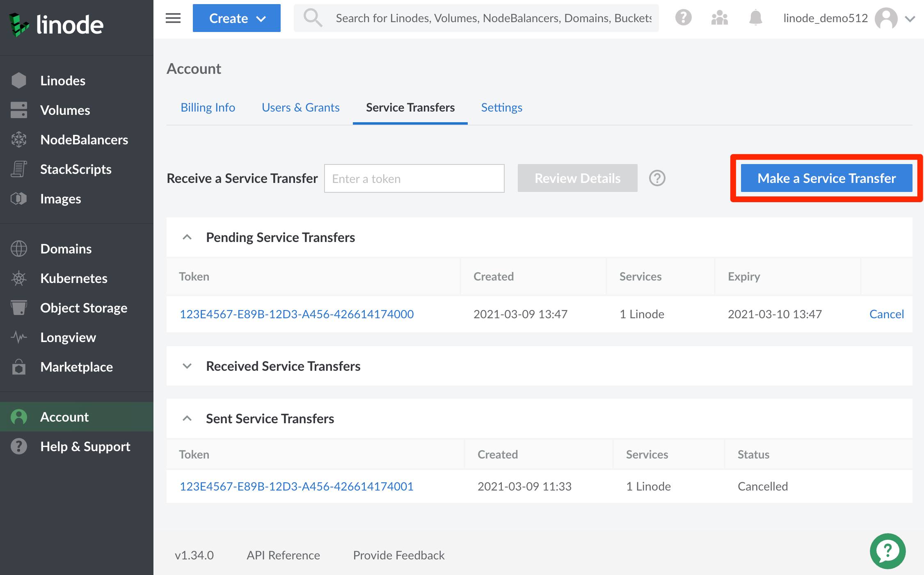Open the Images section
924x575 pixels.
pos(60,199)
